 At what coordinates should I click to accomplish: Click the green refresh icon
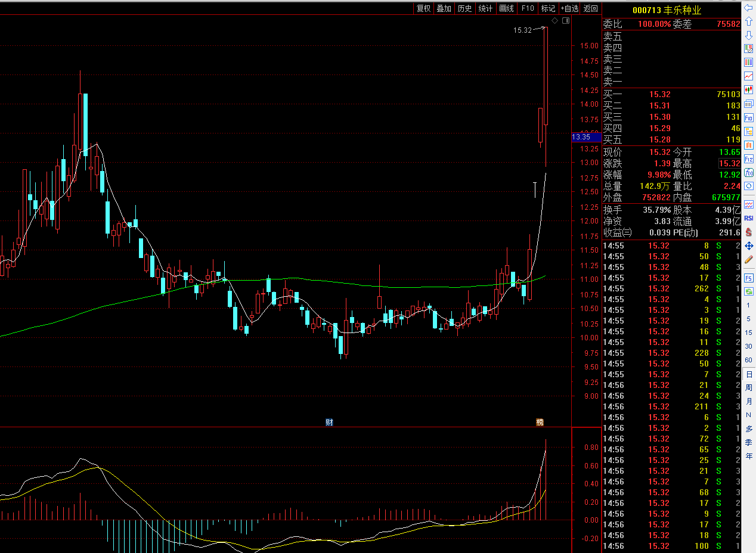coord(748,291)
